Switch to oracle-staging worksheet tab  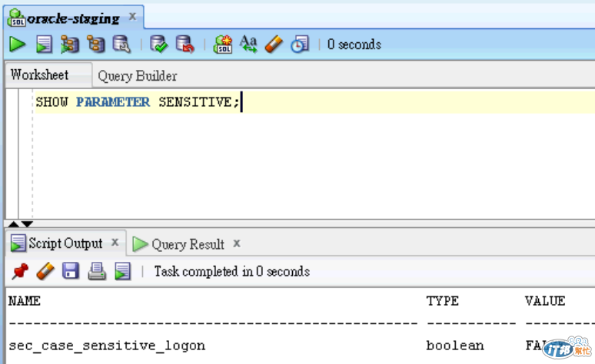[73, 18]
